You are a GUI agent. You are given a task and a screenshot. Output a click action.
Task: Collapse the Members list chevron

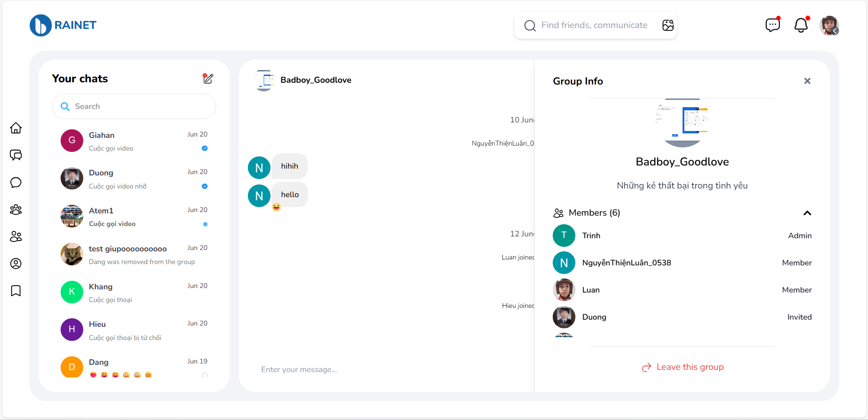[x=807, y=213]
